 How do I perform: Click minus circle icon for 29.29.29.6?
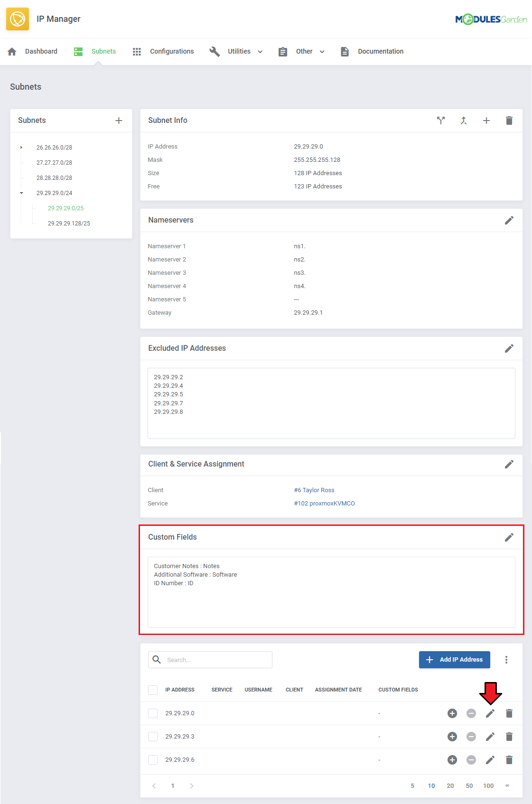471,760
